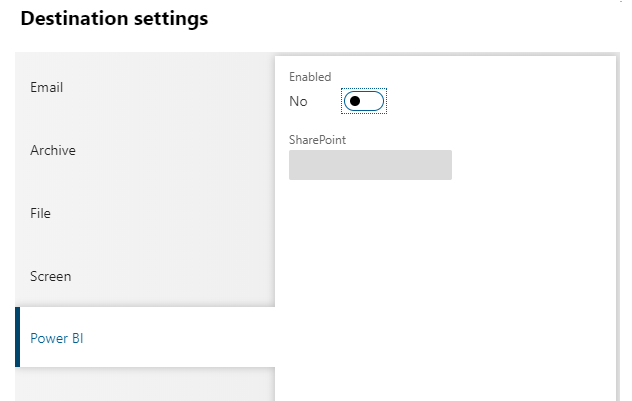Click the 'Power BI' tab label text
The height and width of the screenshot is (401, 632).
tap(57, 338)
